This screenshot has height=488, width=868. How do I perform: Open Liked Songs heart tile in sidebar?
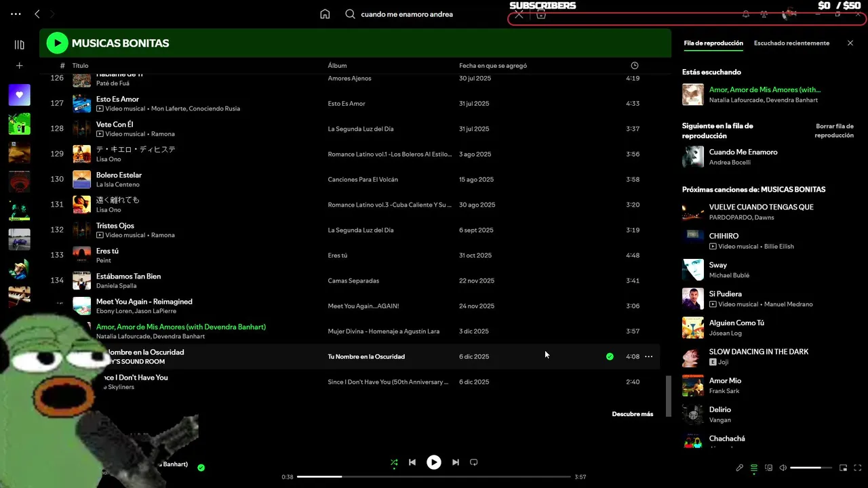[x=19, y=95]
